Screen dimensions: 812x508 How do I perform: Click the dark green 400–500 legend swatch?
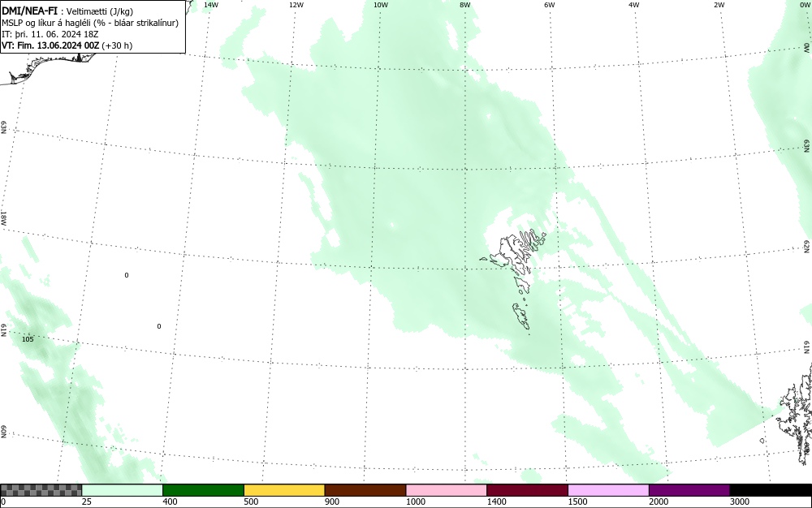click(203, 490)
